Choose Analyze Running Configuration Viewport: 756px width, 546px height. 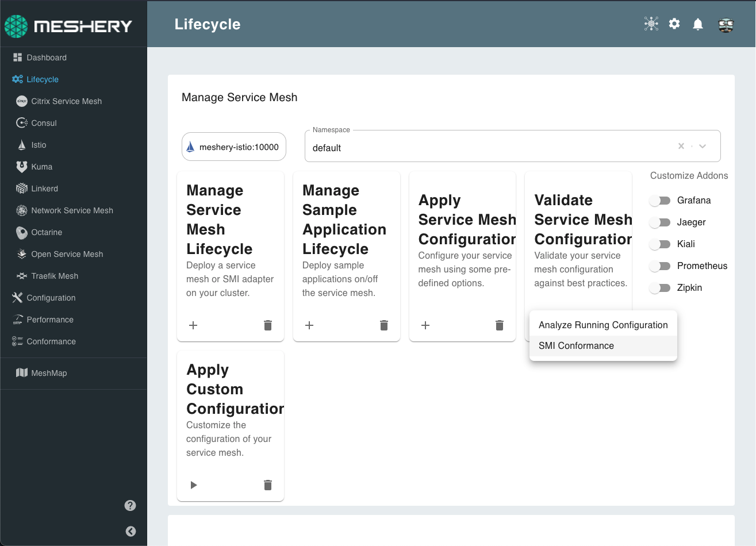coord(603,325)
